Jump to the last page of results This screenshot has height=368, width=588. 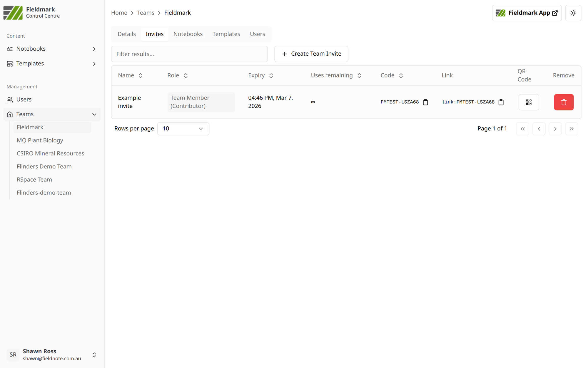571,129
